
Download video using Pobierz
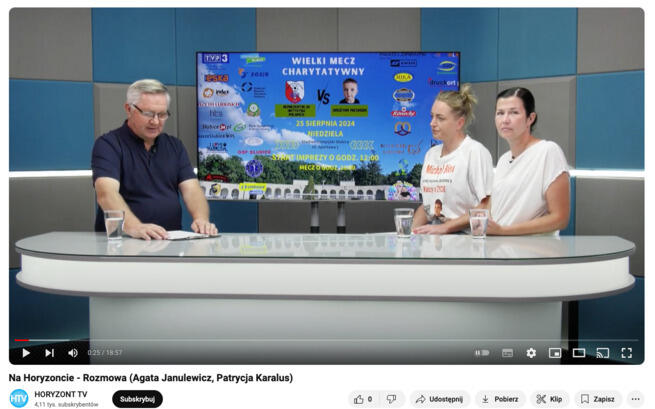point(500,399)
